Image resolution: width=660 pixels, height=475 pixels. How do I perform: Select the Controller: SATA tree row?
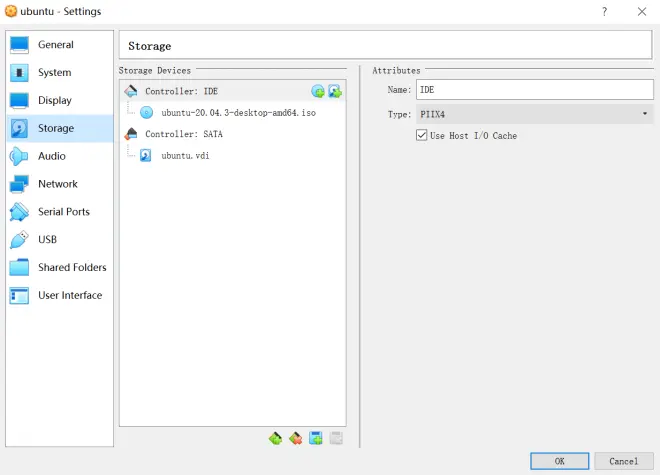(x=233, y=134)
